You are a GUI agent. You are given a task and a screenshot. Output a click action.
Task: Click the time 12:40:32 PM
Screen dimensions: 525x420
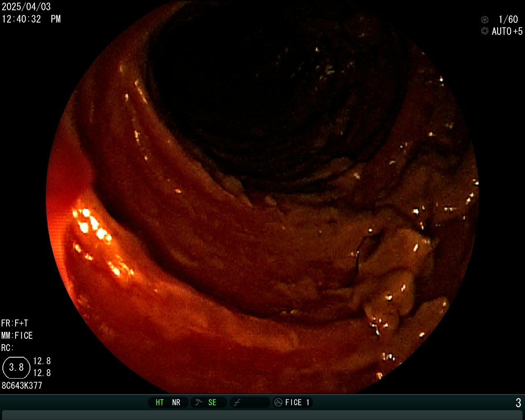31,19
